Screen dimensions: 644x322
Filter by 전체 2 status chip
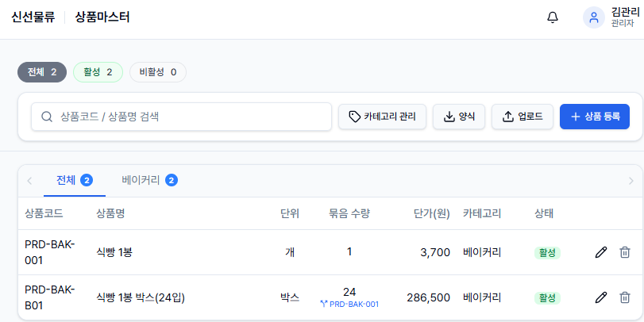42,72
